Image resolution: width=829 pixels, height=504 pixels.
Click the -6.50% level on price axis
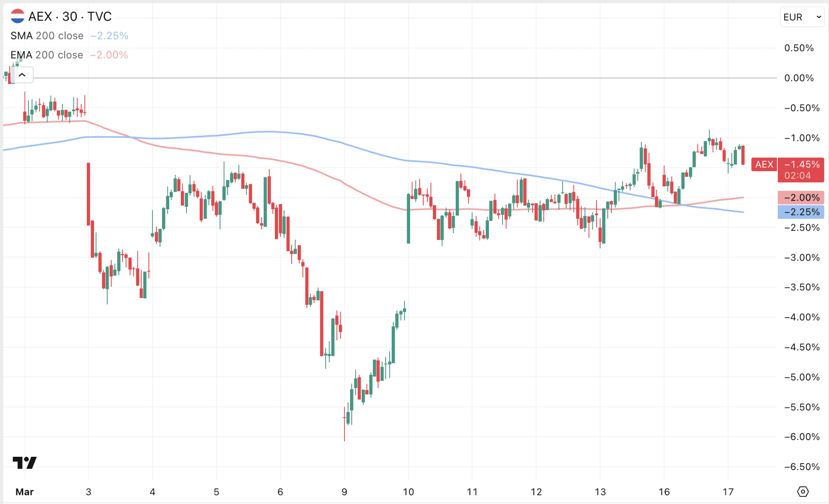[801, 467]
